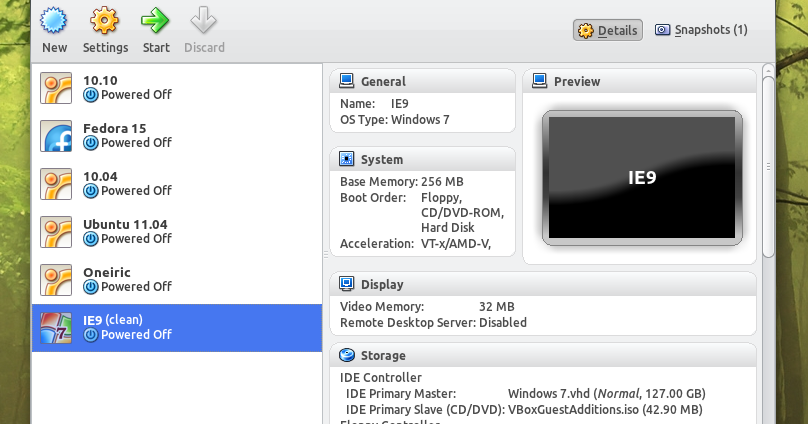Click the Windows 7 icon of IE9
Viewport: 808px width, 424px height.
56,328
